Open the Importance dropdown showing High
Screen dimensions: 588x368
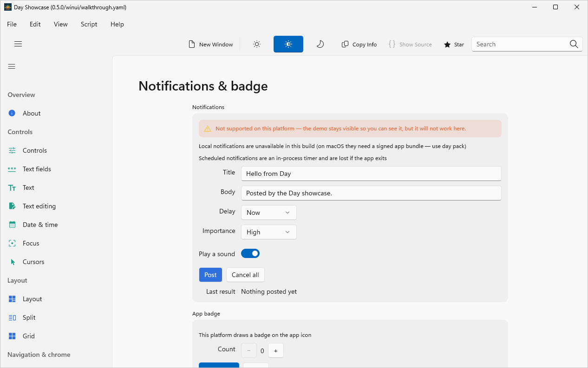pyautogui.click(x=269, y=232)
